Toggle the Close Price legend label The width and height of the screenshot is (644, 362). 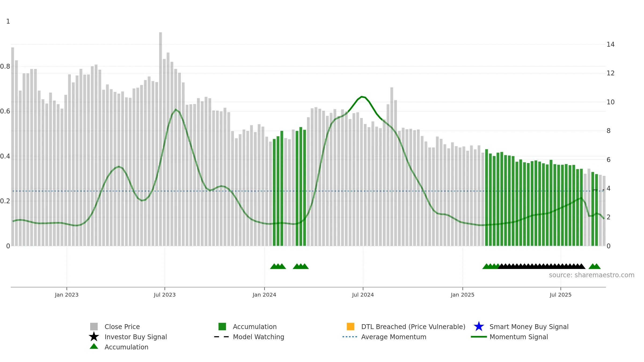[x=122, y=327]
